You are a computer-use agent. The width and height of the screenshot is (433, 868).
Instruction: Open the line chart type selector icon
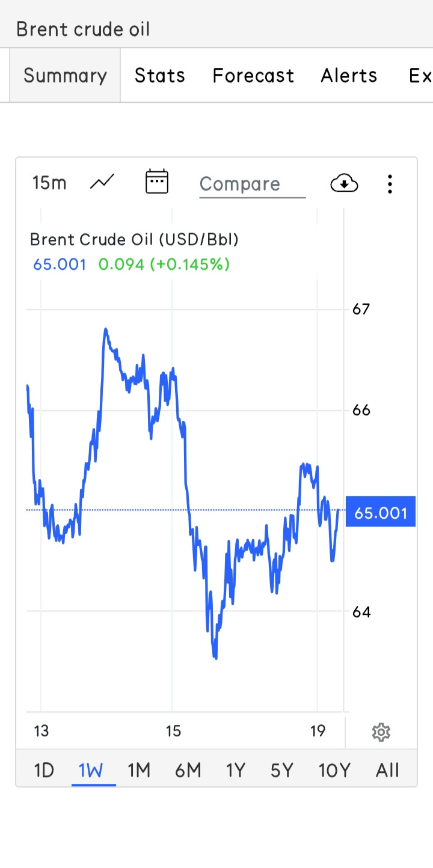(102, 182)
